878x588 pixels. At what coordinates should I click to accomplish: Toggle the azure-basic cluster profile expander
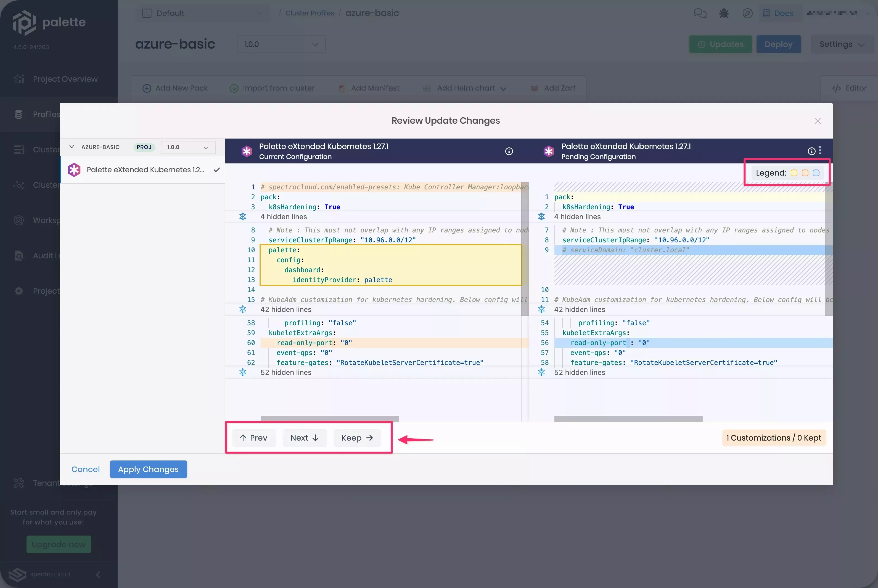[72, 147]
